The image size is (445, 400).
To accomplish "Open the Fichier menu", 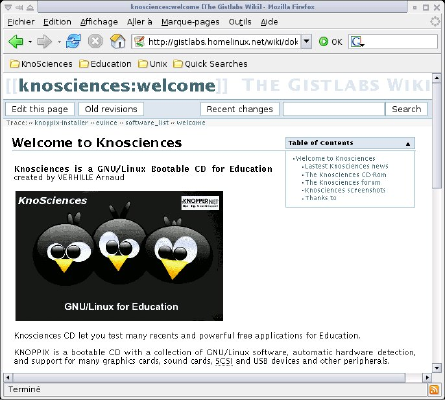I will click(21, 22).
